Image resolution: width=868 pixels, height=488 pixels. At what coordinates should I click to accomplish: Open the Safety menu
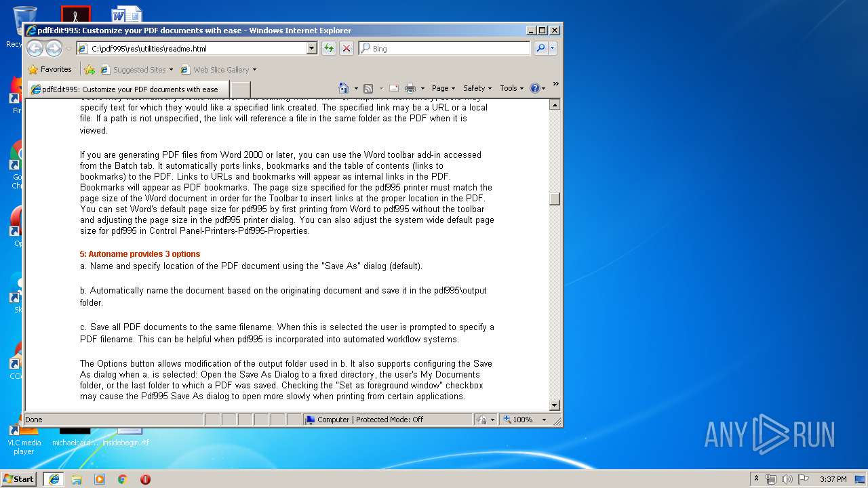tap(477, 88)
